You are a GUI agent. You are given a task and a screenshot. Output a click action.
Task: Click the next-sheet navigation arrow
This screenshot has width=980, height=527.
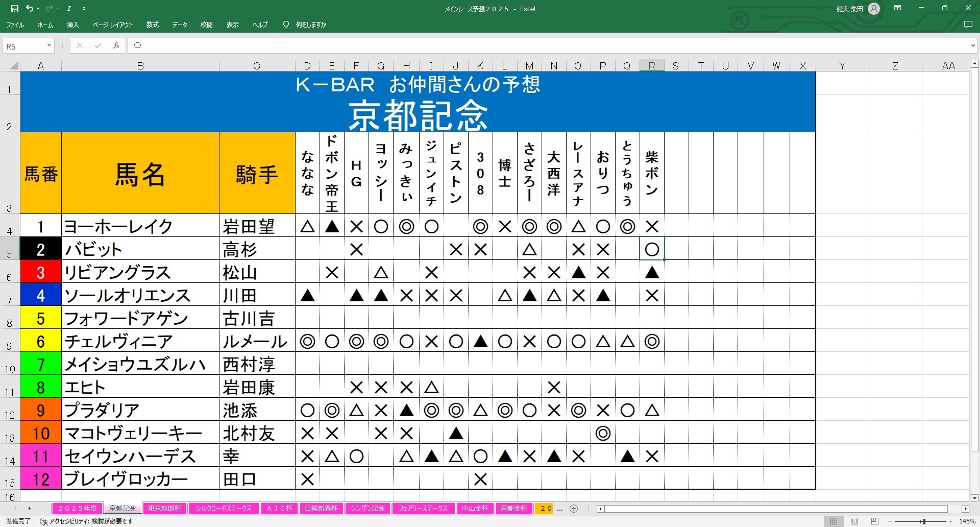click(30, 509)
